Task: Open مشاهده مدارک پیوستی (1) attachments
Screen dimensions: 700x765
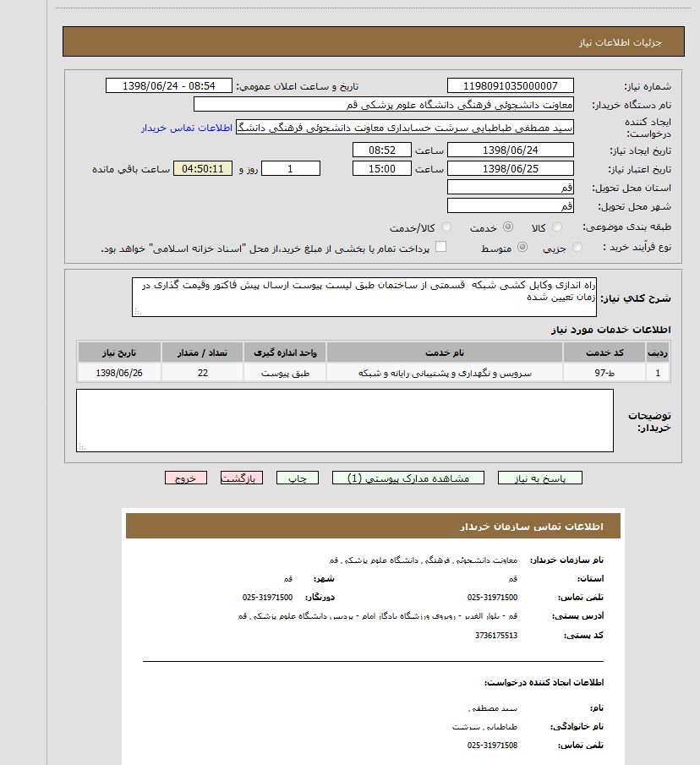Action: tap(407, 478)
